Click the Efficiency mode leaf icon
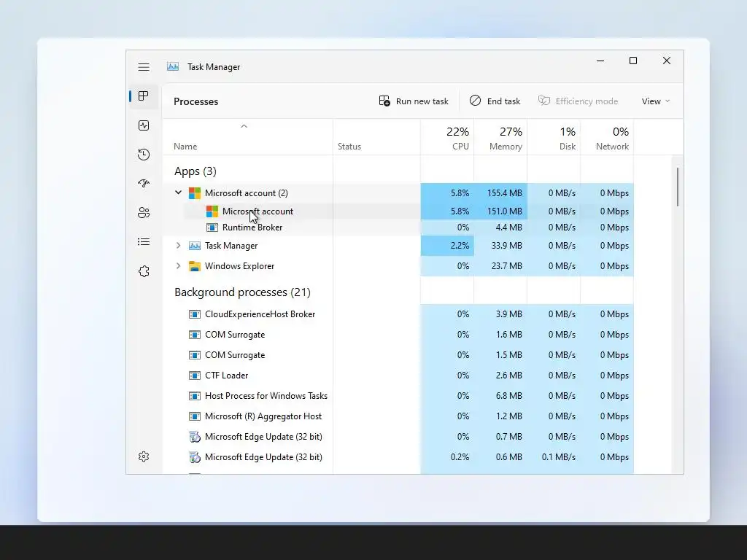 pyautogui.click(x=544, y=101)
